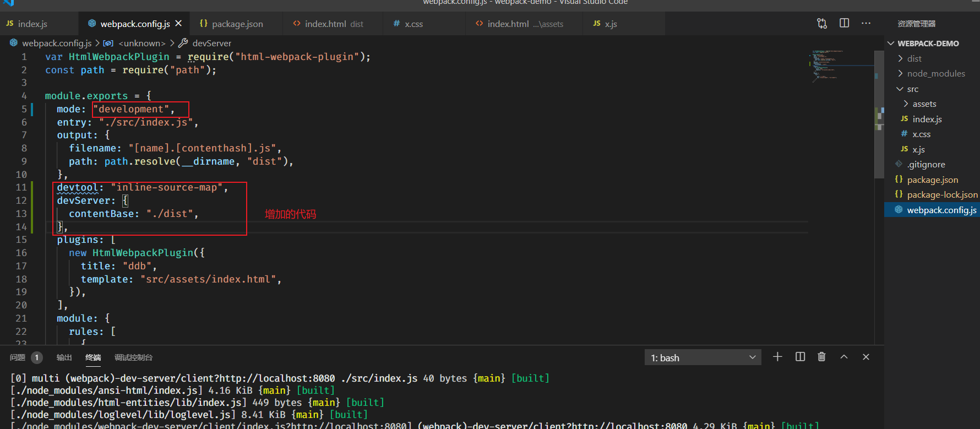980x429 pixels.
Task: Switch to the index.js editor tab
Action: coord(39,24)
